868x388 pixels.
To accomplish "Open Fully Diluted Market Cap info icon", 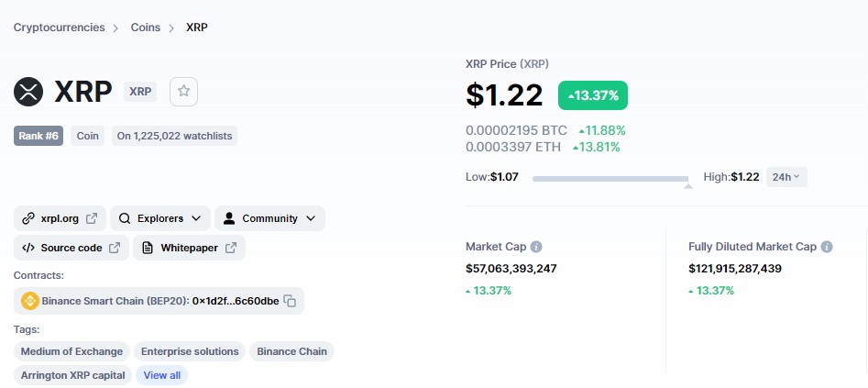I will [827, 247].
